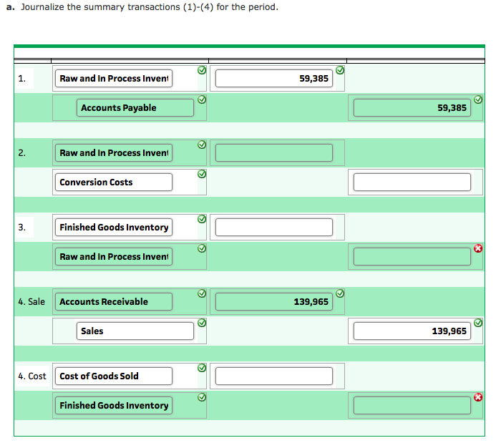Click the empty debit field for Cost of Goods Sold
The height and width of the screenshot is (448, 501).
(274, 376)
